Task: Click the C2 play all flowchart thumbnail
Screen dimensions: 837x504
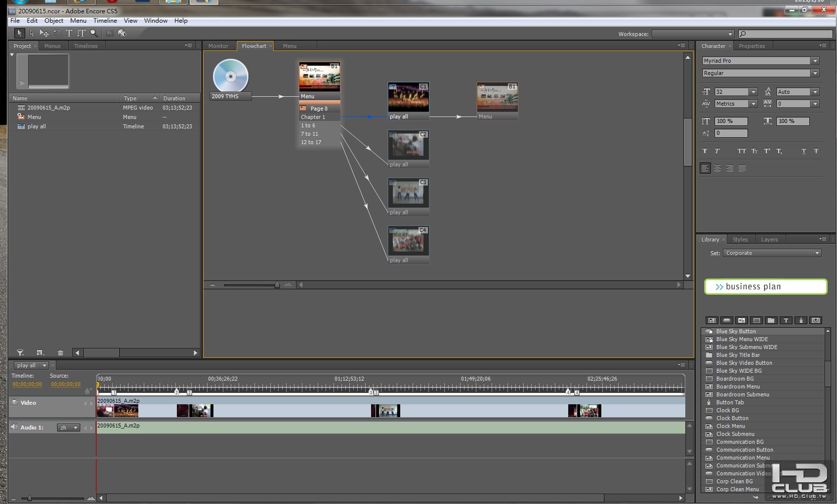Action: (x=408, y=145)
